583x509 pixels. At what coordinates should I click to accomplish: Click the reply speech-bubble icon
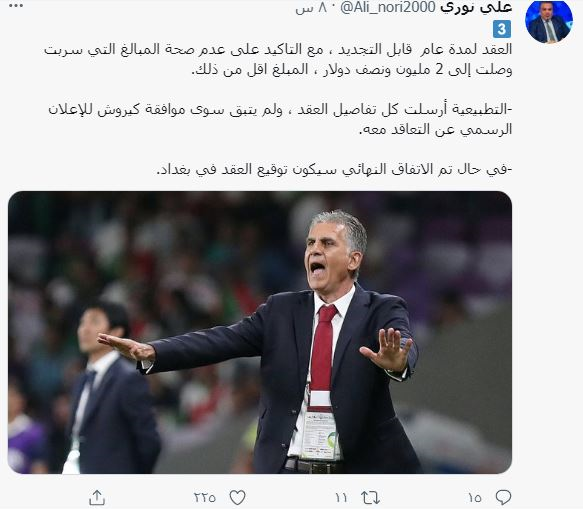(503, 497)
